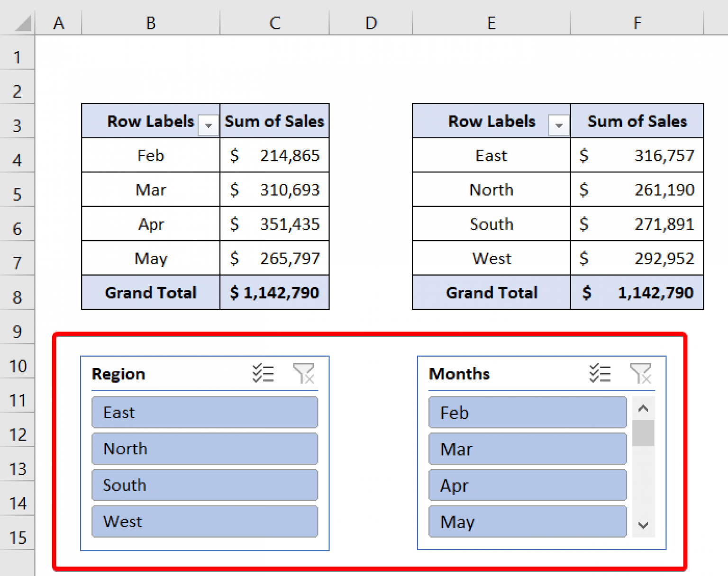This screenshot has width=728, height=576.
Task: Toggle the East selection in Region slicer
Action: click(204, 412)
